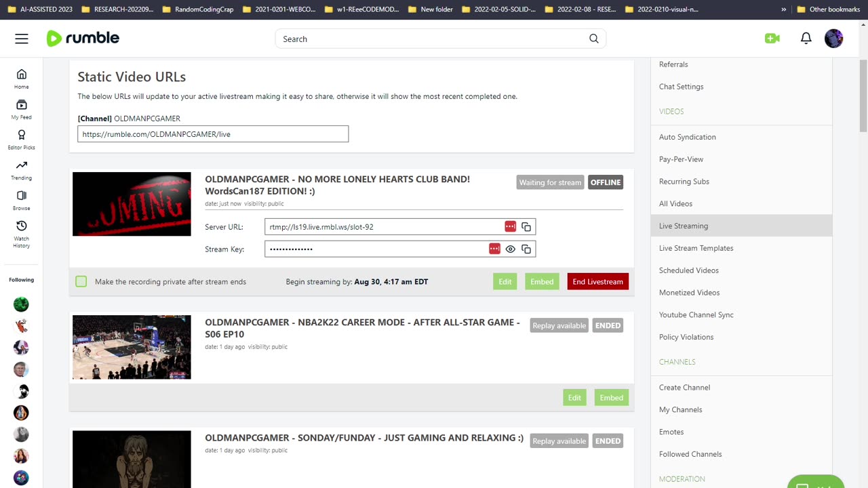This screenshot has width=868, height=488.
Task: Open the second followed channel avatar
Action: (21, 326)
